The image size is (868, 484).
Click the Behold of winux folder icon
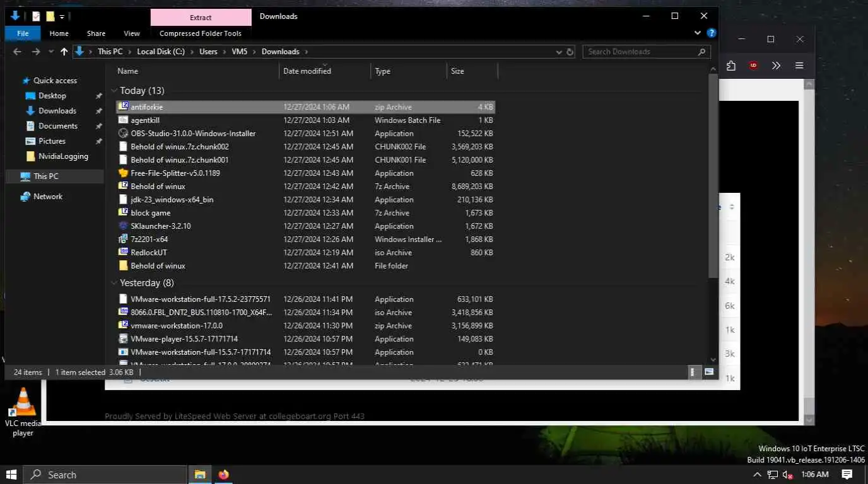pyautogui.click(x=124, y=266)
